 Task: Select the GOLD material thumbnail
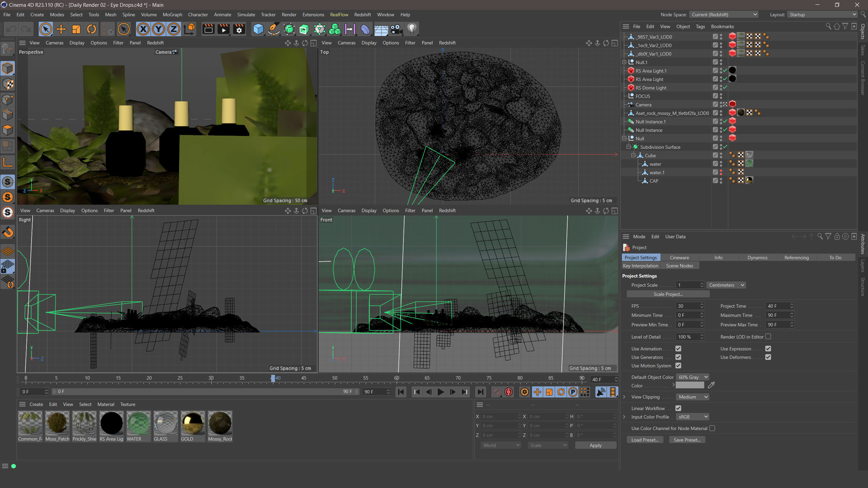point(193,423)
